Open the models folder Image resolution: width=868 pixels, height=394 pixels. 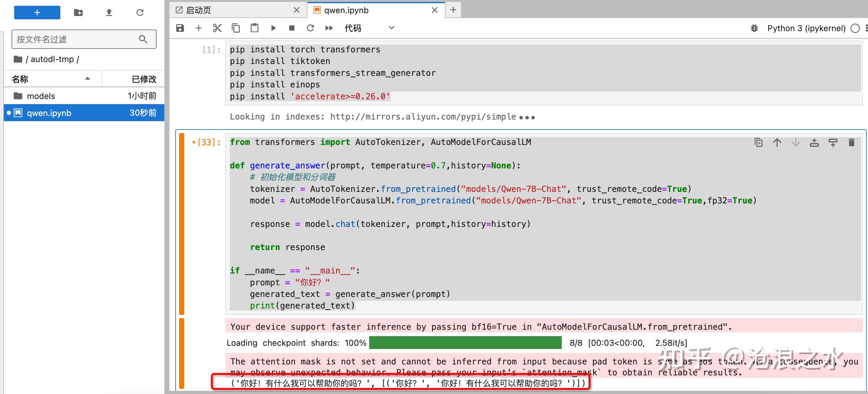click(x=41, y=96)
